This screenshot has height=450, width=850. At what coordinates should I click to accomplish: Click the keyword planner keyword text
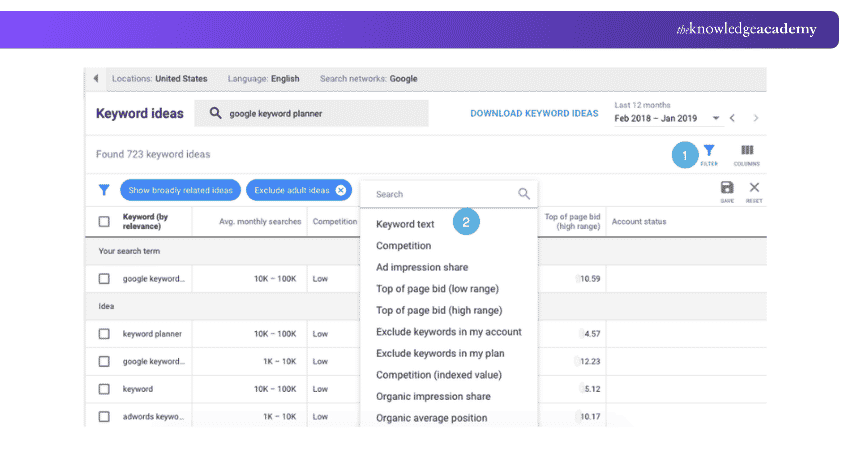click(152, 334)
